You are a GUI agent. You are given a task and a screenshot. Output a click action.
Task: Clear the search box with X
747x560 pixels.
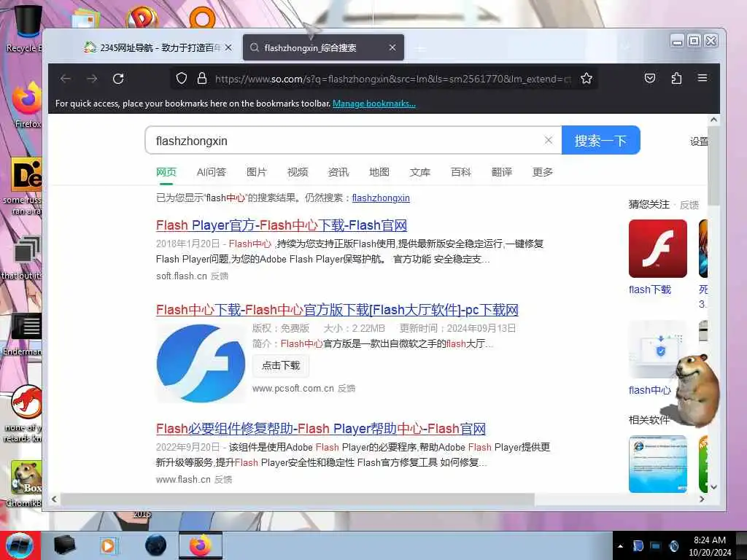549,140
